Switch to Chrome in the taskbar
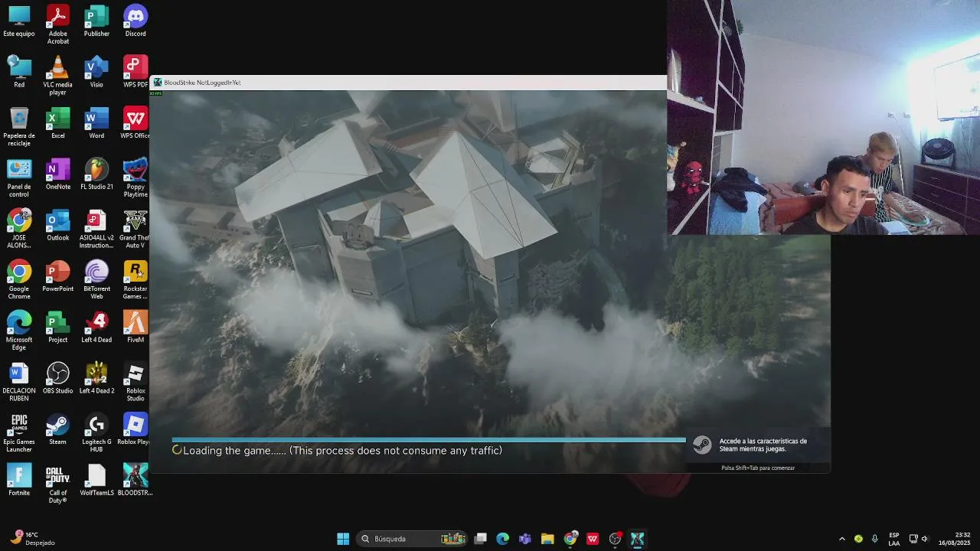The height and width of the screenshot is (551, 980). tap(570, 539)
